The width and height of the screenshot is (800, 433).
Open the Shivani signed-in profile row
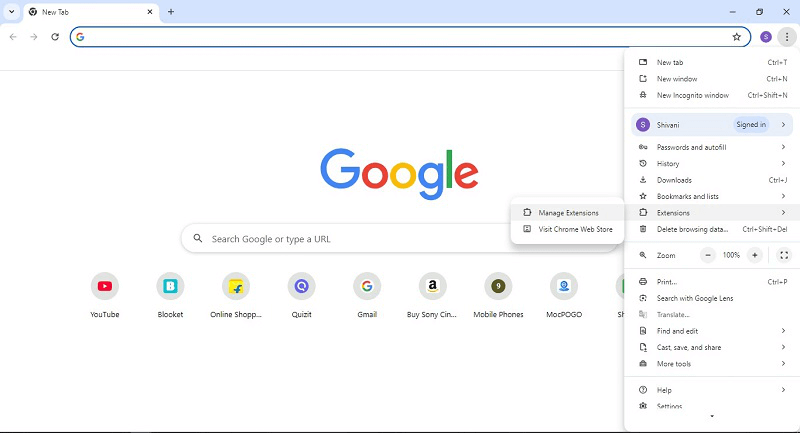pyautogui.click(x=712, y=124)
